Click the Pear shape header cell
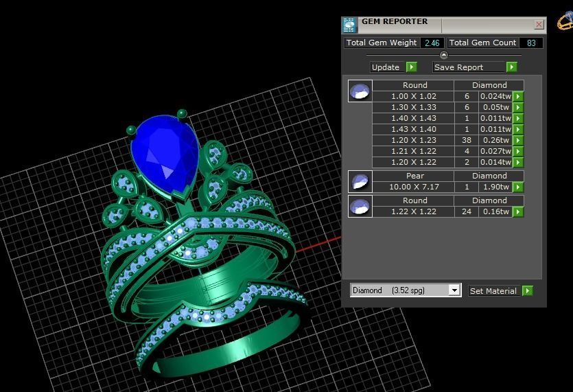The width and height of the screenshot is (573, 392). click(413, 176)
